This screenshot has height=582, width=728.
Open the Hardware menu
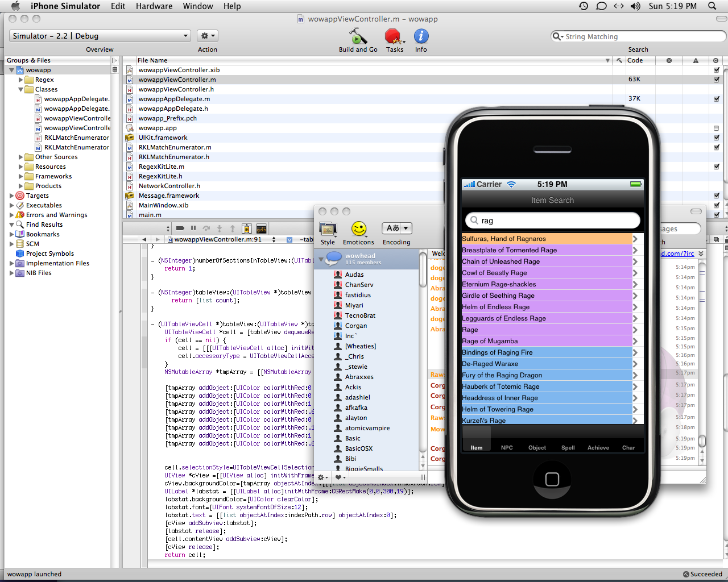[x=154, y=6]
